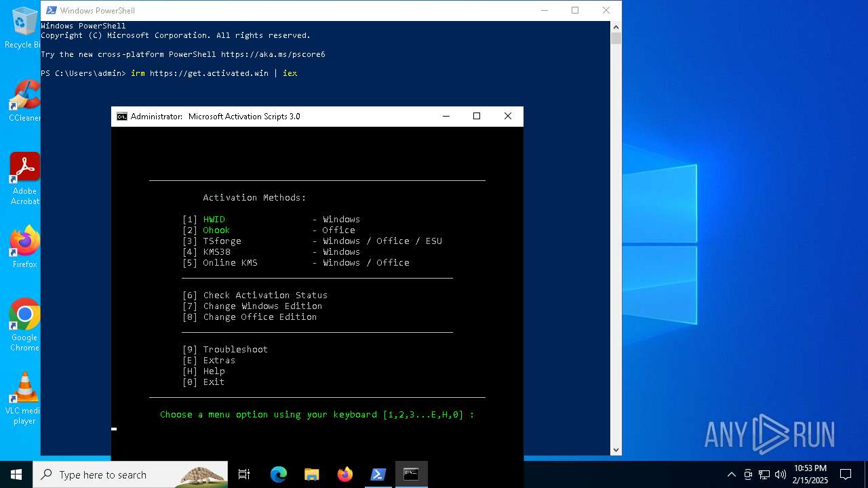Screen dimensions: 868x488
Task: Open Adobe Acrobat desktop shortcut
Action: tap(24, 178)
